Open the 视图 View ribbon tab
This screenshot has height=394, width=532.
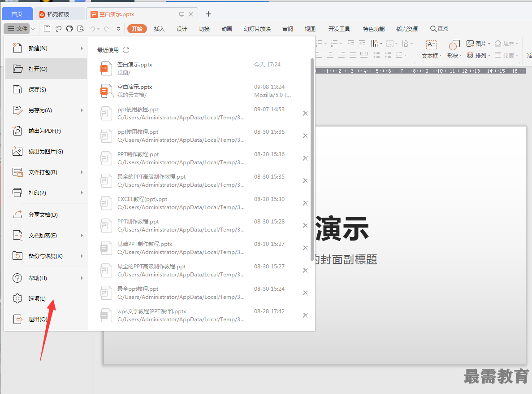click(310, 29)
